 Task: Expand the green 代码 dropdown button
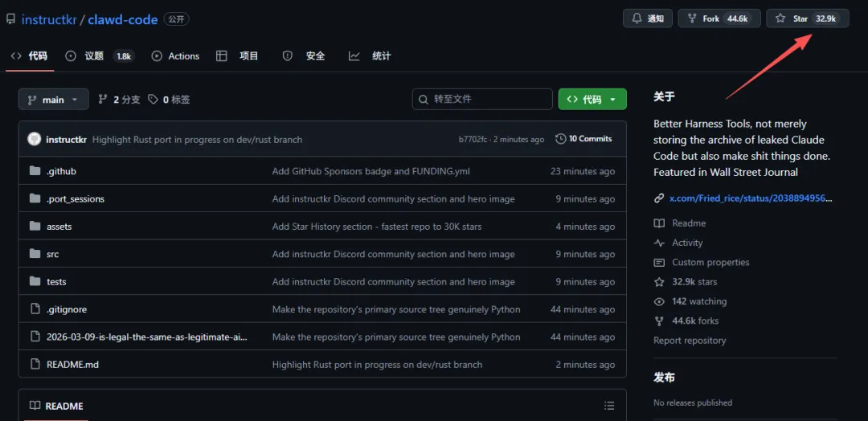592,100
